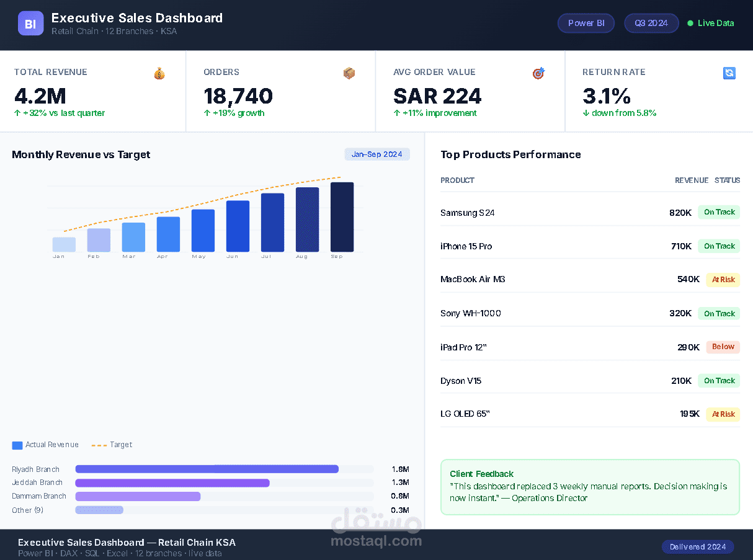Click the 1.3M Jeddah Branch value

(x=400, y=482)
